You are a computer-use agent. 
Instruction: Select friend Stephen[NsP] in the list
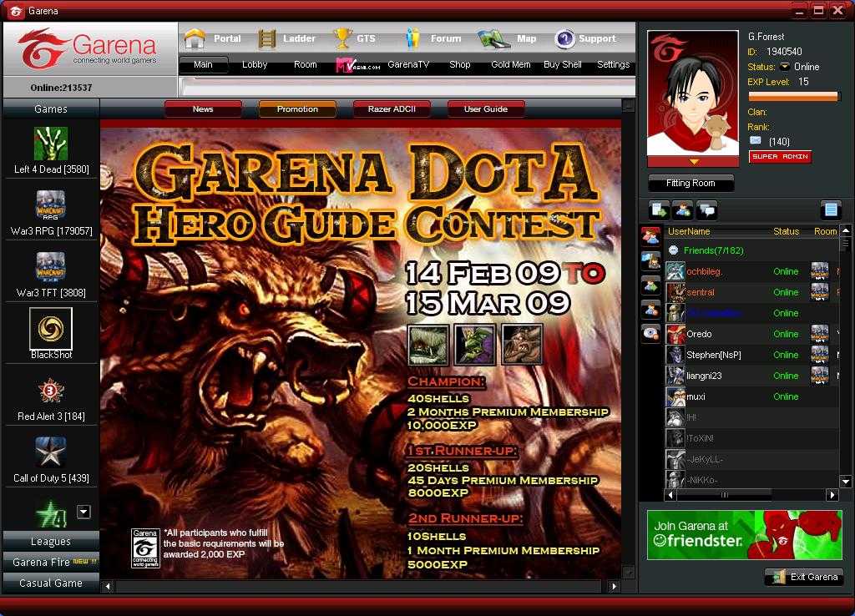tap(751, 355)
